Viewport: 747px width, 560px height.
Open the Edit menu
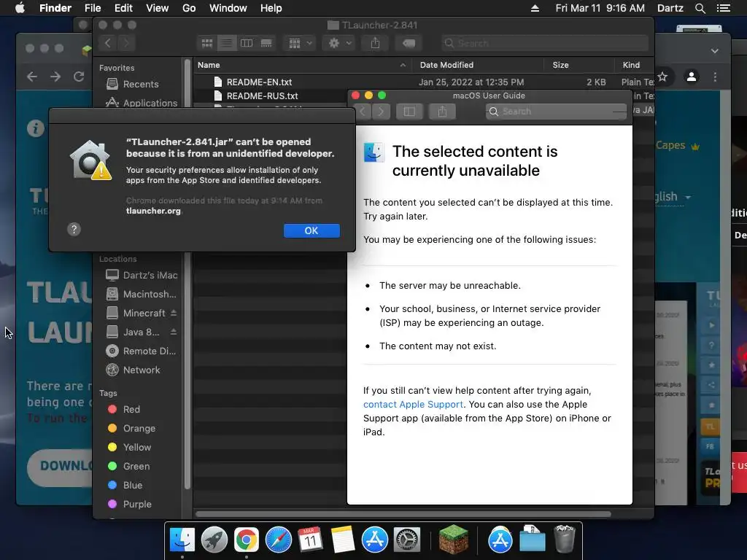[x=123, y=8]
